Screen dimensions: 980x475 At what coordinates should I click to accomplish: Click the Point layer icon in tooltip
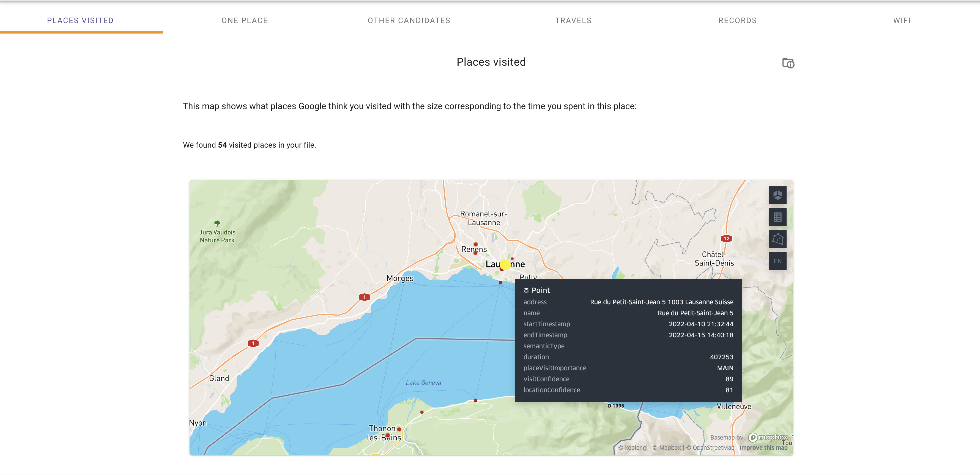coord(526,290)
